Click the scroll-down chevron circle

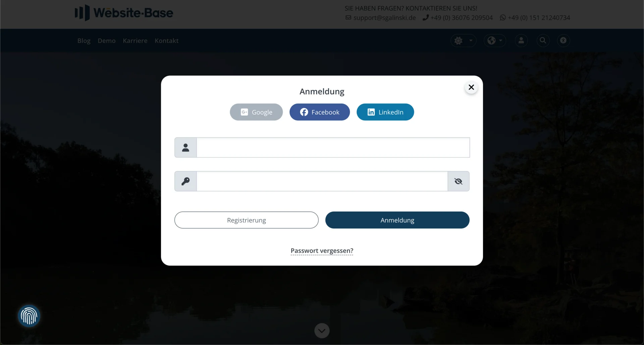pyautogui.click(x=322, y=331)
